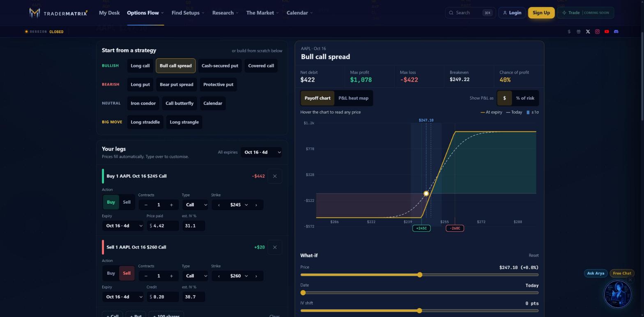The height and width of the screenshot is (317, 644).
Task: Select the Payoff chart tab
Action: [317, 98]
